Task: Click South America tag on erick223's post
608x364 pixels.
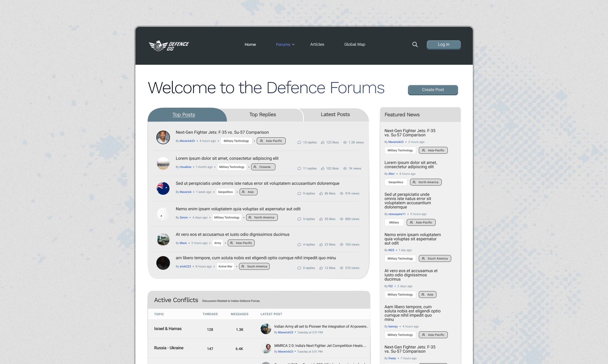Action: [254, 266]
